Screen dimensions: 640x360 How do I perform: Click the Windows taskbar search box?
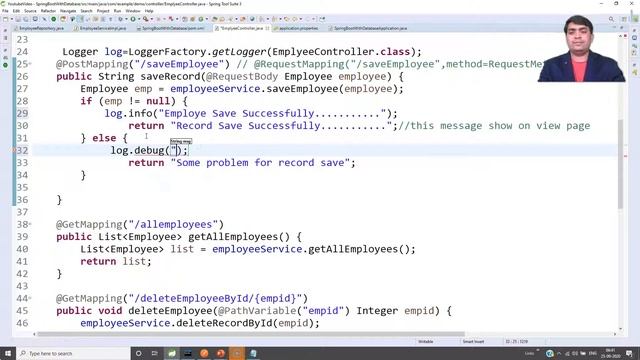pyautogui.click(x=73, y=353)
